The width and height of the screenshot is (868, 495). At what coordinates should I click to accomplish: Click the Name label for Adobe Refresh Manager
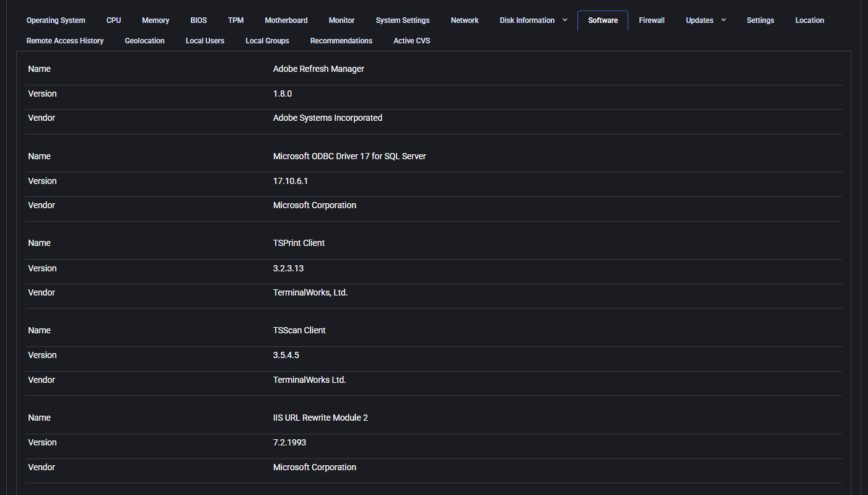click(x=39, y=69)
